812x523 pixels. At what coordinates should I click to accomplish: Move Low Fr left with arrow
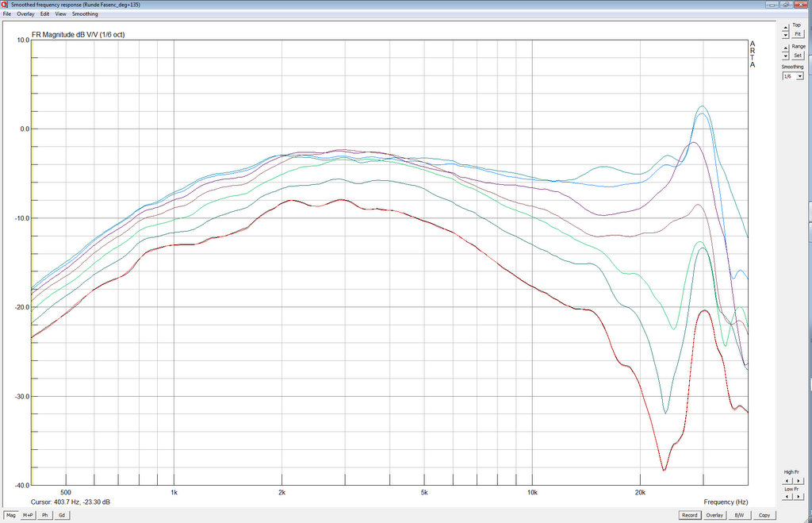coord(786,498)
